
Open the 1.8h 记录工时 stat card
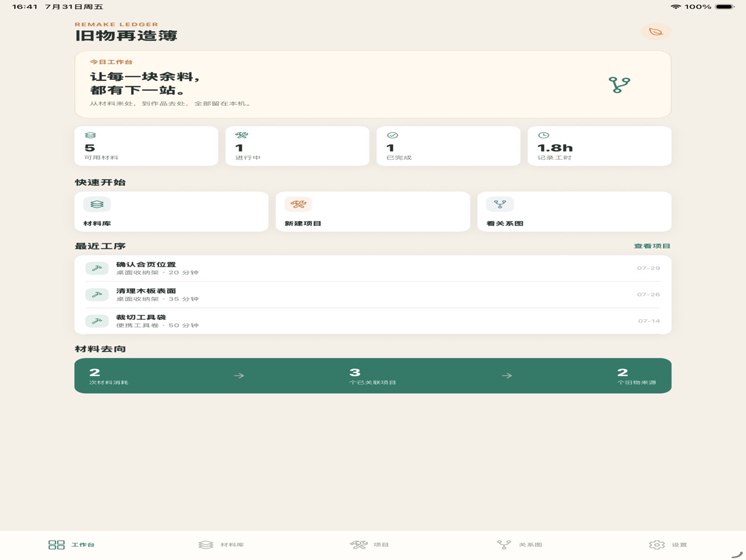click(x=600, y=146)
